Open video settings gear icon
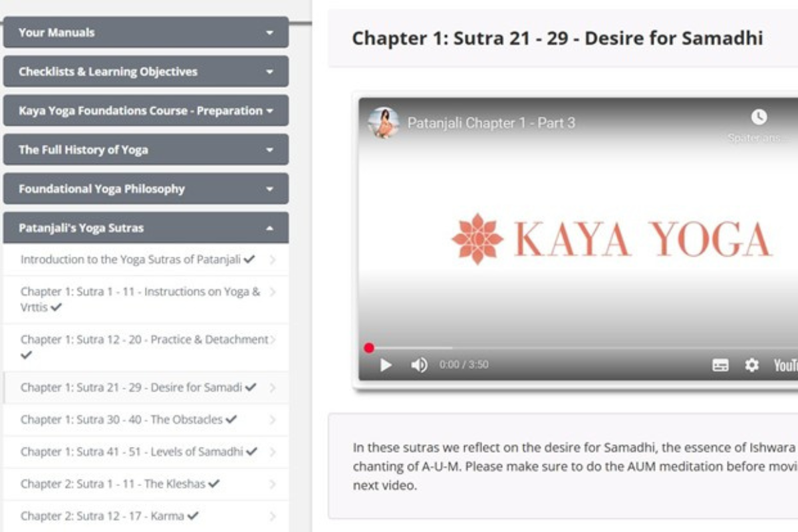 [751, 365]
